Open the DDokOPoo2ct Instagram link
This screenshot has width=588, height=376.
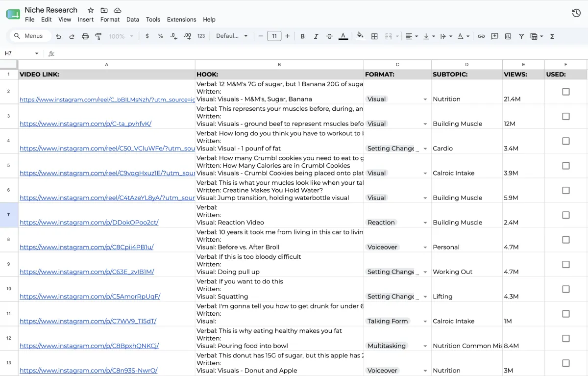click(89, 223)
